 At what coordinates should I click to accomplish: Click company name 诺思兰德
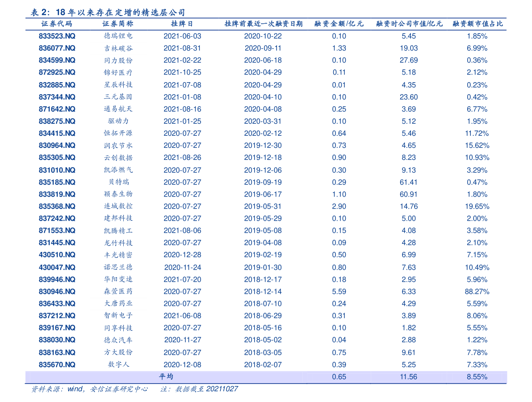click(118, 267)
